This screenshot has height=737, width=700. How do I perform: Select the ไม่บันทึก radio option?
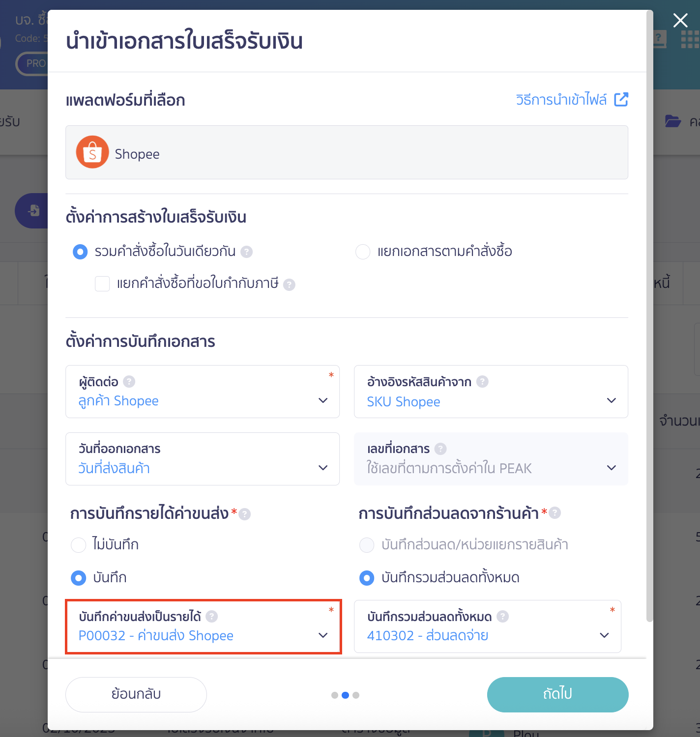(78, 544)
